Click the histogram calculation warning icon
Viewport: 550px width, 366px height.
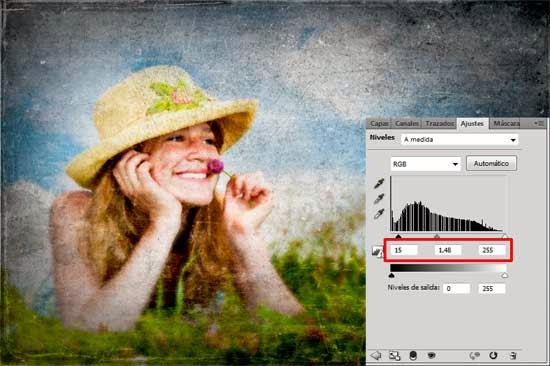point(377,252)
